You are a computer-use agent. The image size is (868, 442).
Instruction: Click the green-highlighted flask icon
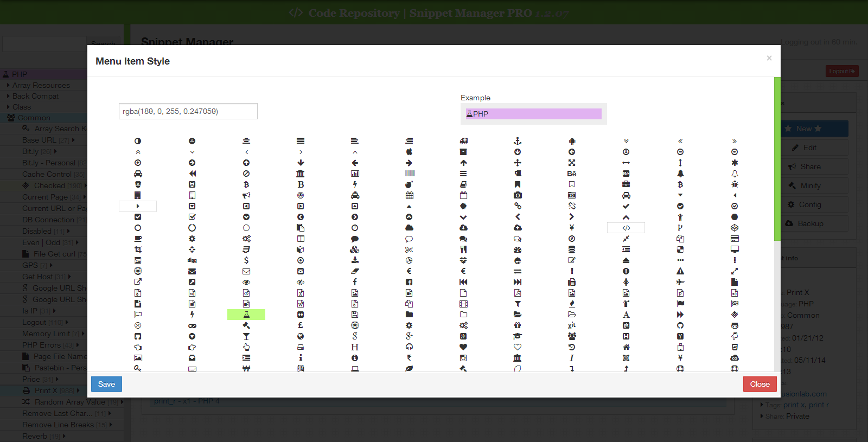click(x=246, y=315)
